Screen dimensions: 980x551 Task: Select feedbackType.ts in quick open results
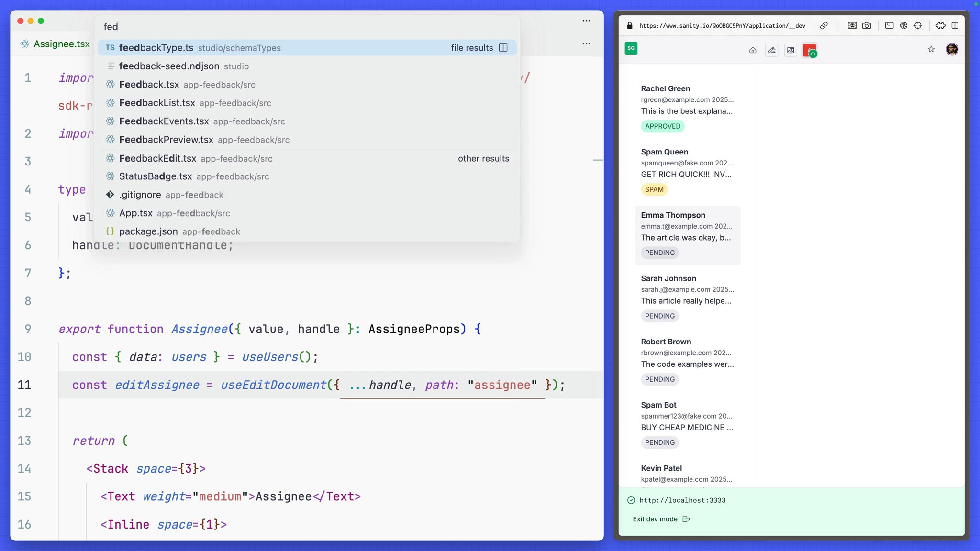tap(307, 48)
